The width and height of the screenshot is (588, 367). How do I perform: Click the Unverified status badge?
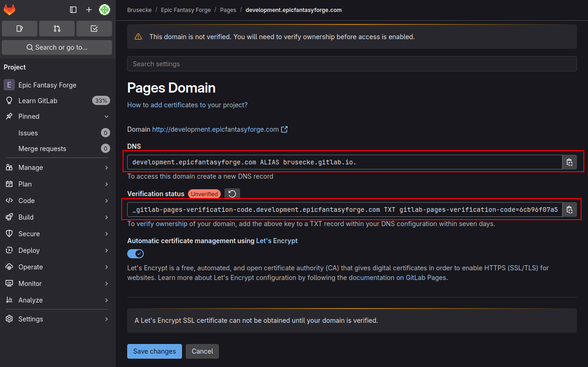204,194
